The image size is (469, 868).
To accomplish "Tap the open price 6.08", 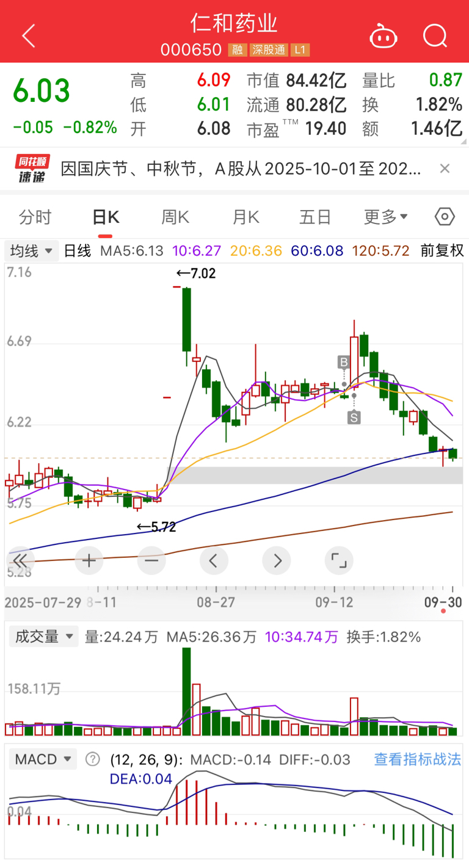I will tap(213, 128).
